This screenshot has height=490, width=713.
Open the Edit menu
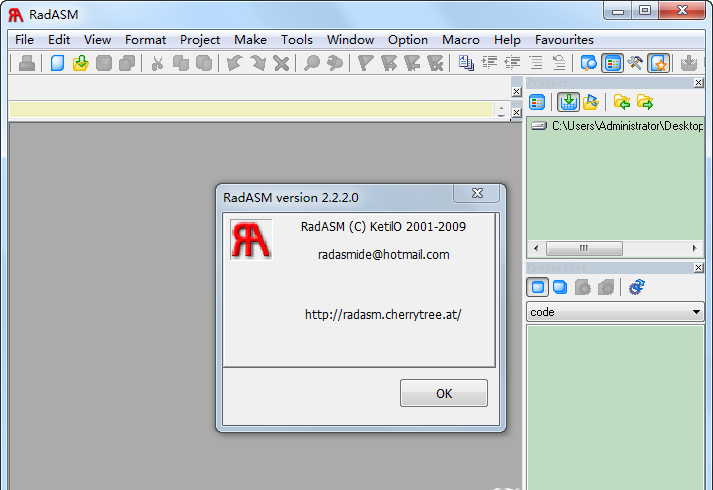pos(59,40)
